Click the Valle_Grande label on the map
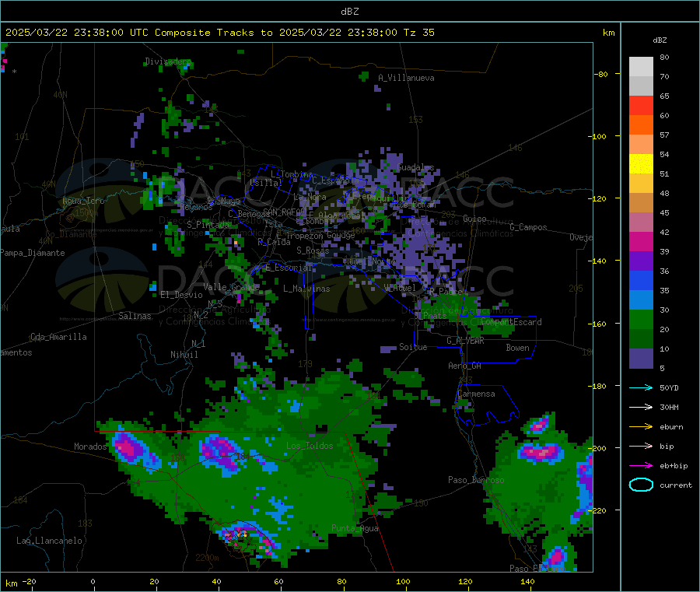 pos(231,286)
